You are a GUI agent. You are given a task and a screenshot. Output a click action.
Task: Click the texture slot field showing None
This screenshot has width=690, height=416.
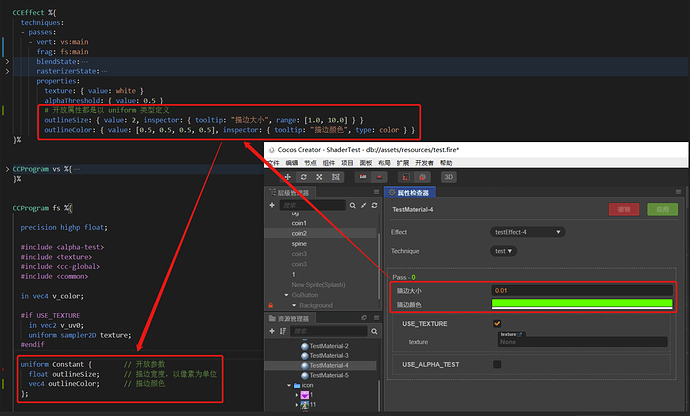[x=582, y=342]
